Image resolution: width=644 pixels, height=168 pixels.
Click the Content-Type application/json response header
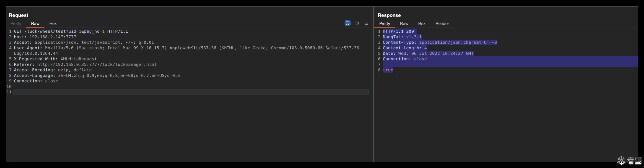tap(440, 42)
